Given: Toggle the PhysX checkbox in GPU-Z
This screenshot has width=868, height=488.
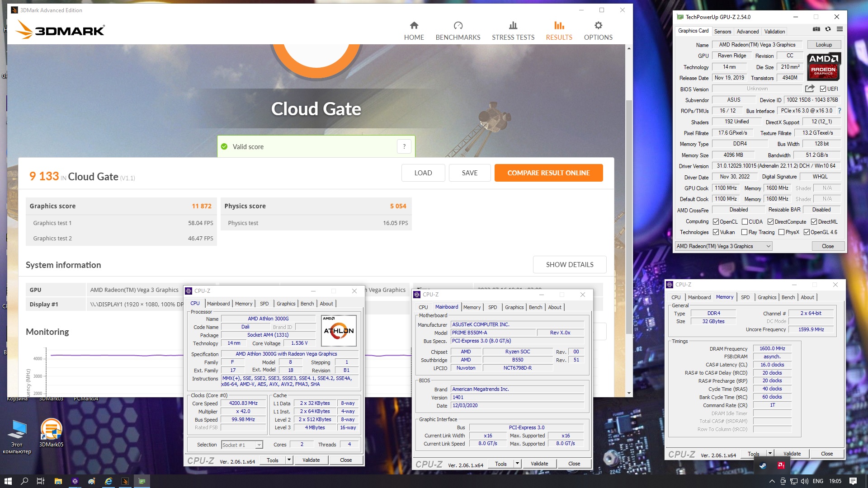Looking at the screenshot, I should click(x=781, y=232).
